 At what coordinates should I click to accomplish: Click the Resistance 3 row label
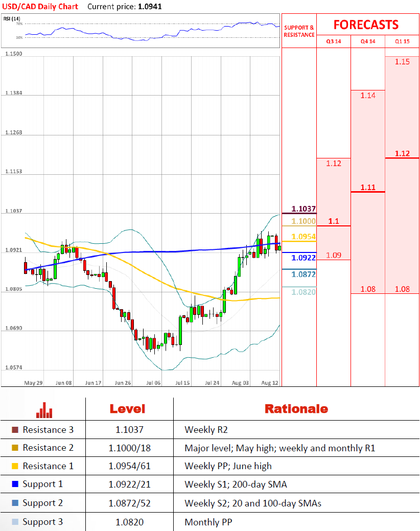(48, 430)
